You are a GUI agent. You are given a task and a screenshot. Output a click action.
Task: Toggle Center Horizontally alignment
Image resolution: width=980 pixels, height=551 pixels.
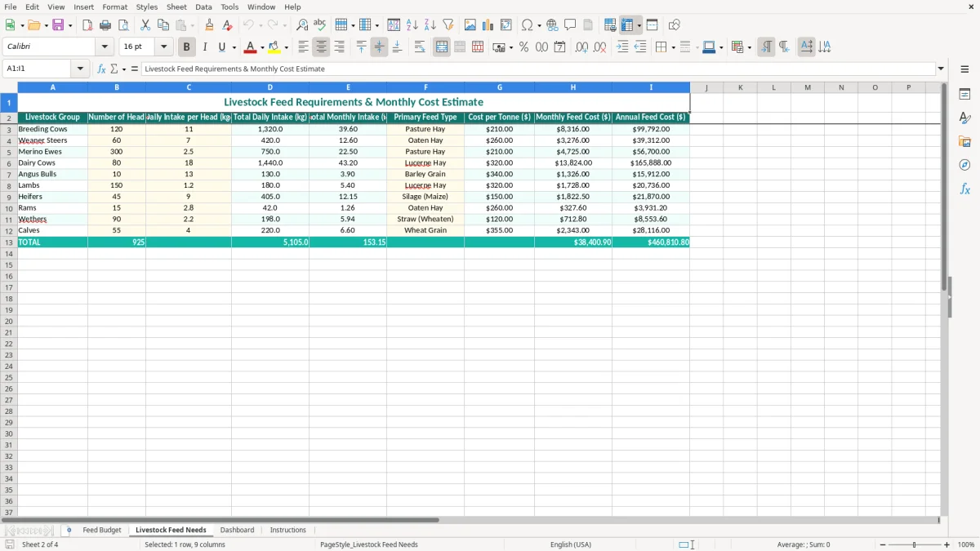point(321,47)
